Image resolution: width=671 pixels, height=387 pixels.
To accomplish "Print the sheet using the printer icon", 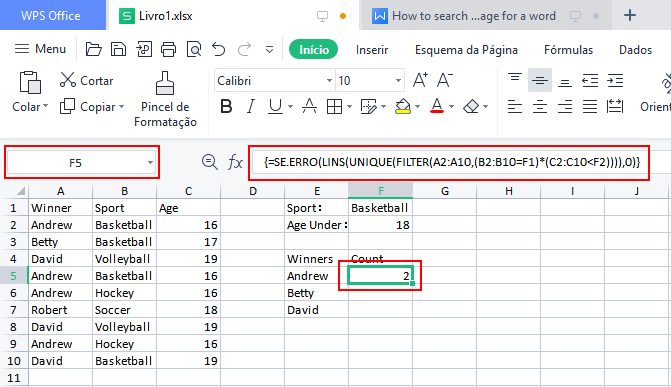I will [168, 50].
